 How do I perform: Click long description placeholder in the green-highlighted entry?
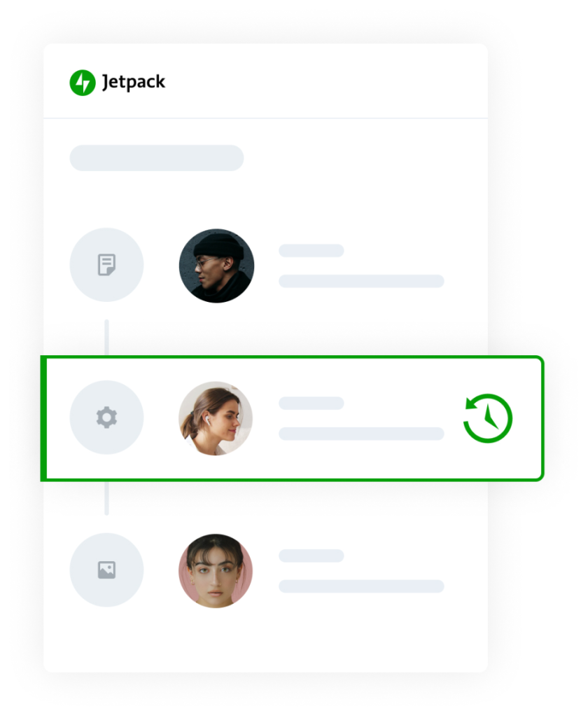[361, 434]
